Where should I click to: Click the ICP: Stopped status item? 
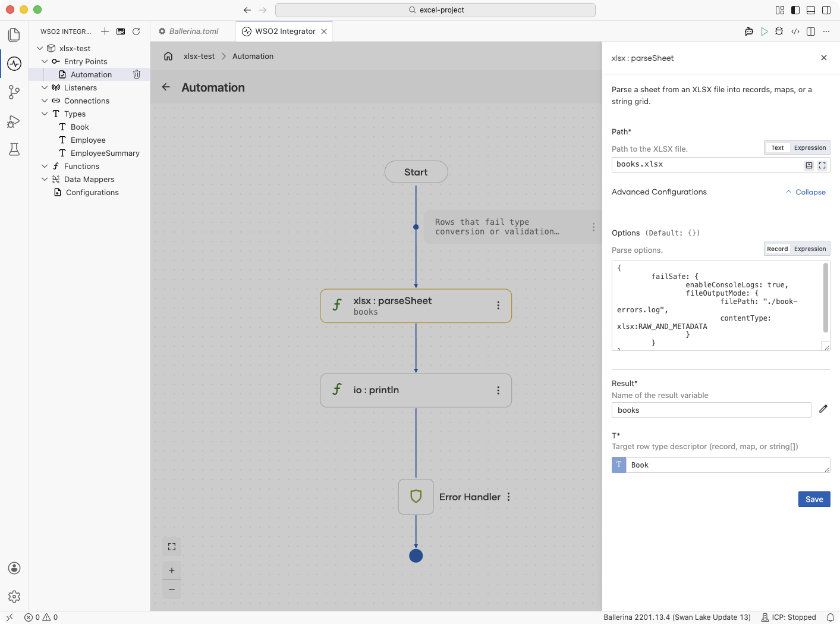pos(789,617)
